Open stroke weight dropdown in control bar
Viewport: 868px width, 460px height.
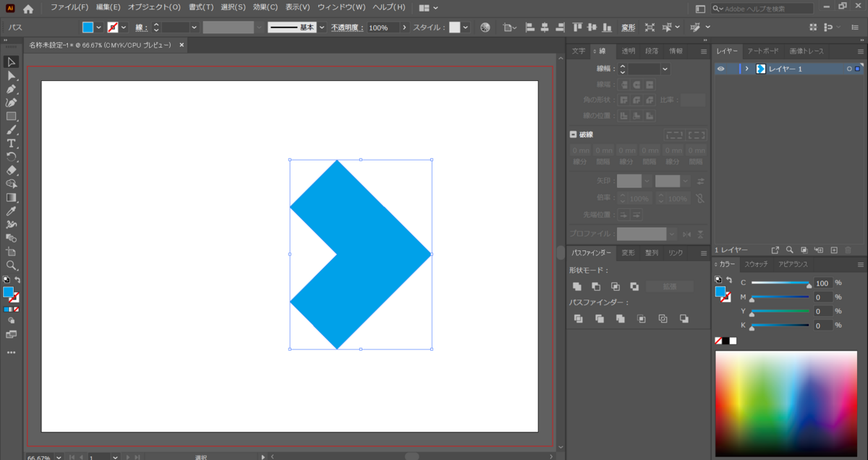pyautogui.click(x=194, y=27)
